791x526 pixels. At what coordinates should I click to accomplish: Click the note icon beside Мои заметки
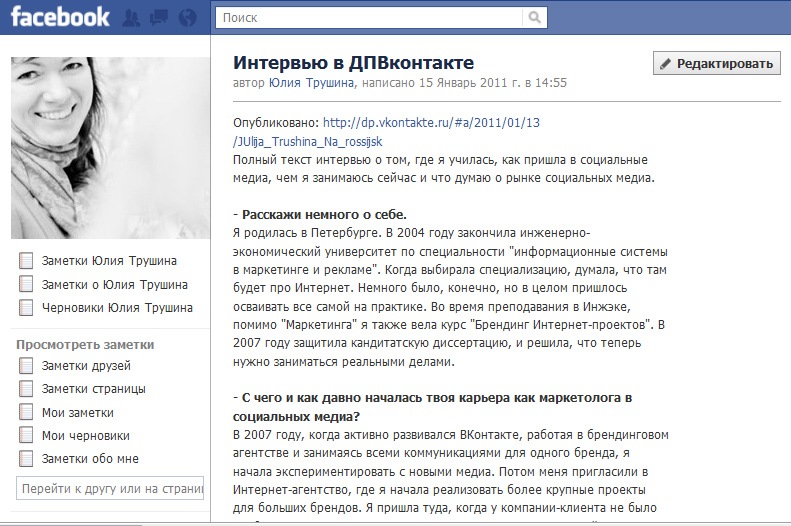[x=26, y=412]
